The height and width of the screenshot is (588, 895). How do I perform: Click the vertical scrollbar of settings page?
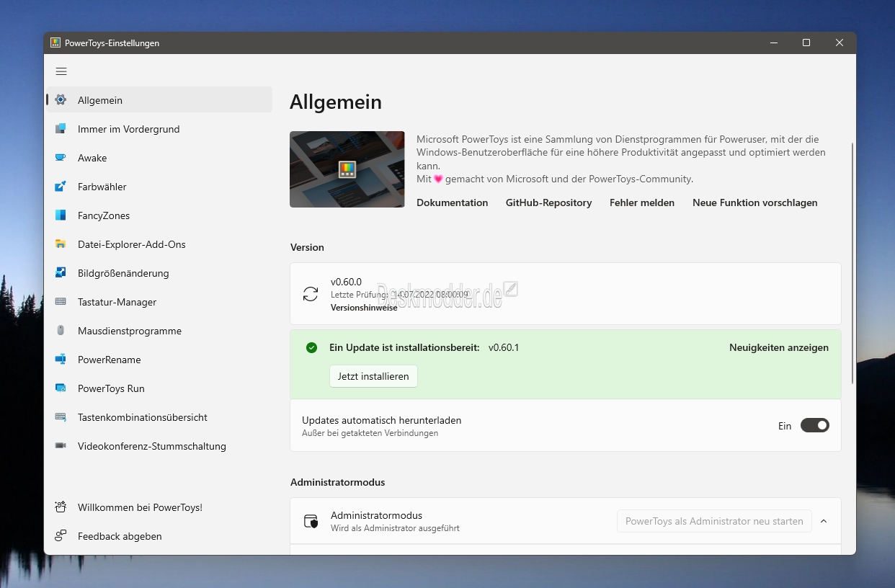click(853, 263)
